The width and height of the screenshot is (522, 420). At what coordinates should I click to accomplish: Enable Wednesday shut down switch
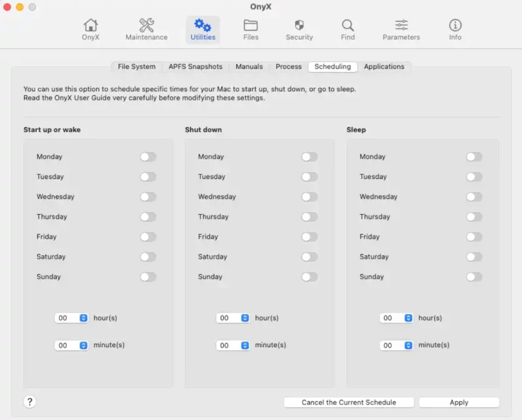click(309, 197)
